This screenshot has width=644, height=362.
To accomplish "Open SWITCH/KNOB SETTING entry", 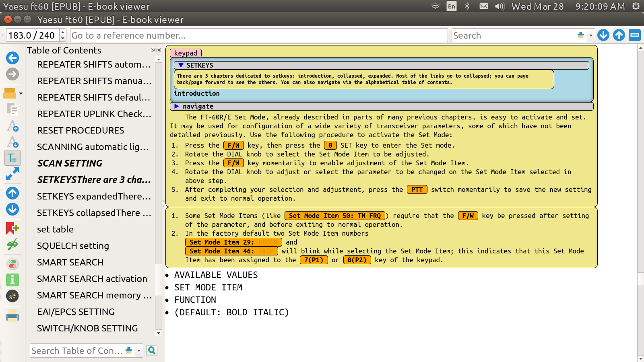I will pyautogui.click(x=87, y=328).
